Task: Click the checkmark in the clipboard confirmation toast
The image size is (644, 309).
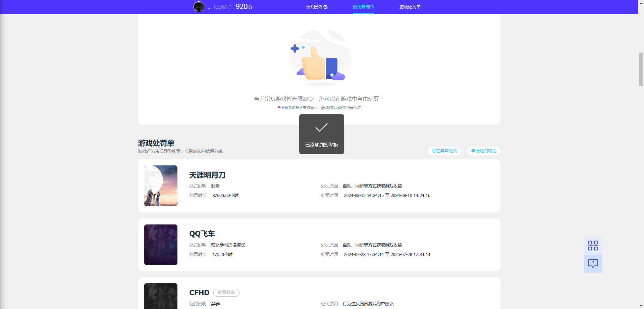Action: pos(321,127)
